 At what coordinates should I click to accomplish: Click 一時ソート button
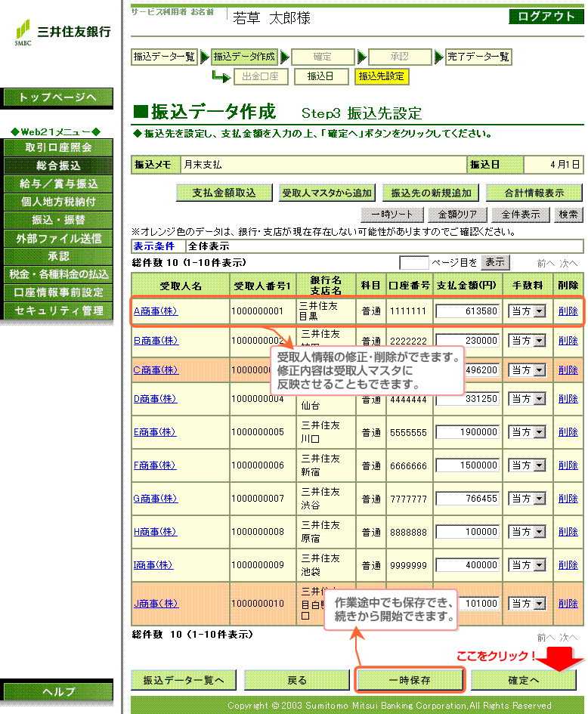(392, 215)
